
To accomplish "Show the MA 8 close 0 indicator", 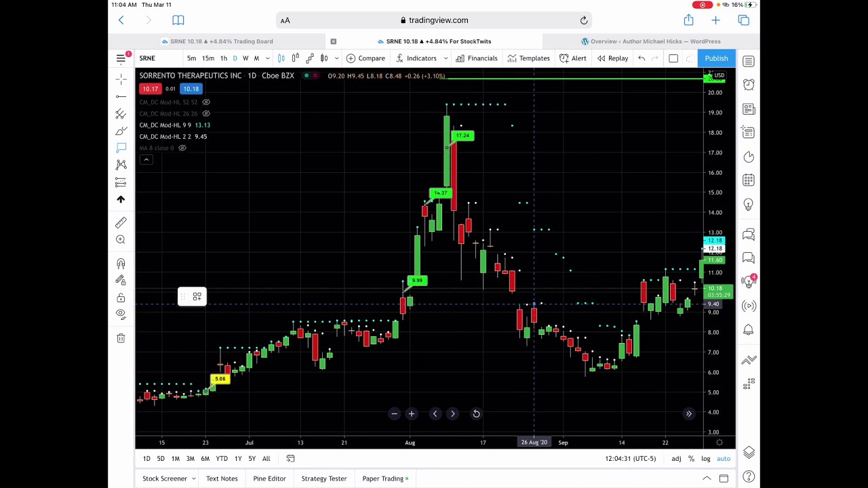I will tap(182, 148).
